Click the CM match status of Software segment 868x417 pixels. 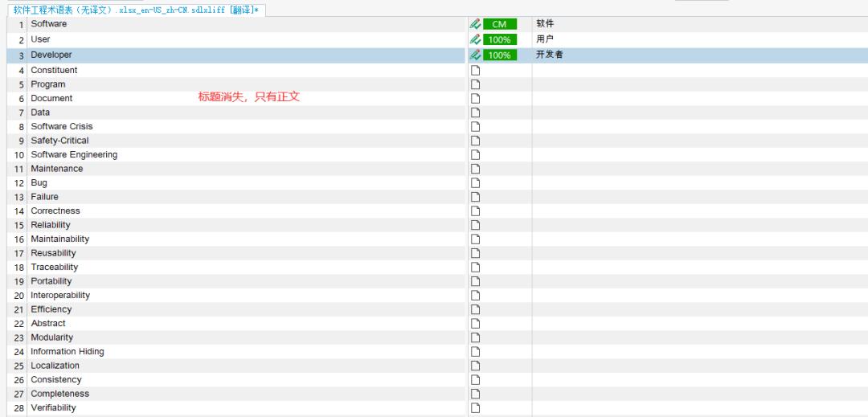pyautogui.click(x=499, y=24)
